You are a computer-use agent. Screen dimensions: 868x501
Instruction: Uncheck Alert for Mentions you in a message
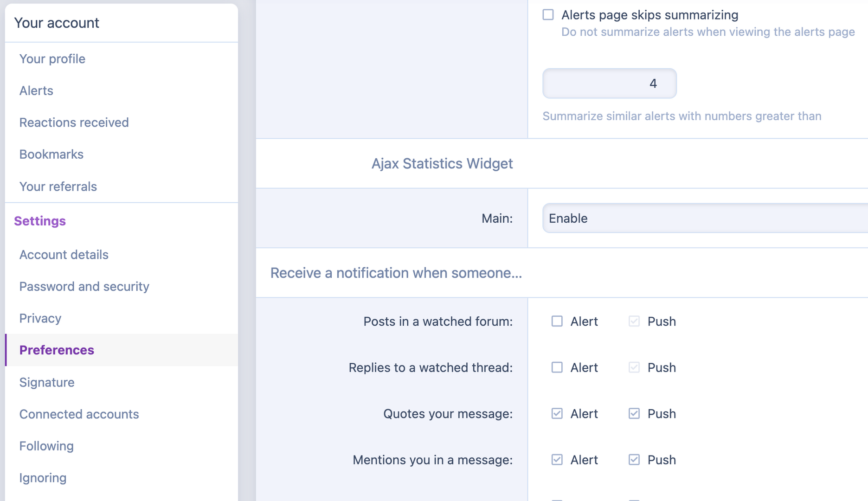(x=557, y=460)
